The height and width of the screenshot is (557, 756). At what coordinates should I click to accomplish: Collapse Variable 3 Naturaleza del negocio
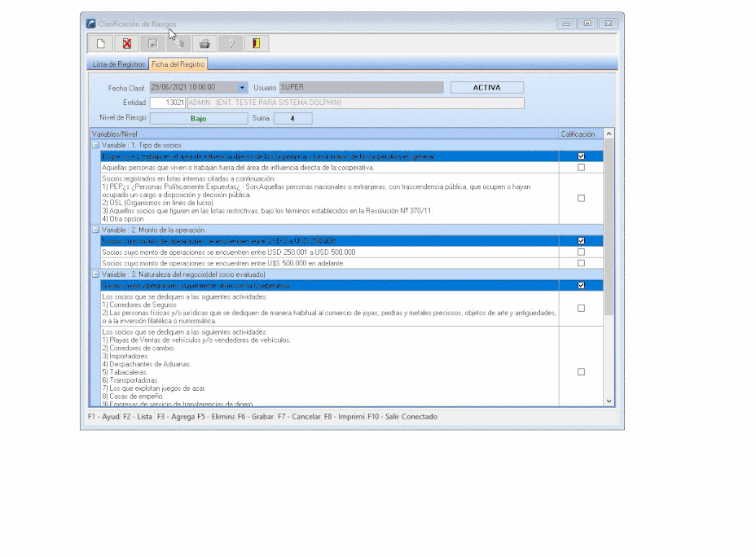pyautogui.click(x=95, y=274)
